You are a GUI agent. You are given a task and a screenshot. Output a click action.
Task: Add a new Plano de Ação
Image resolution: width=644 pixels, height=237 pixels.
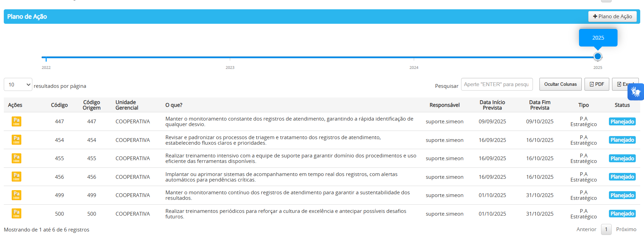coord(612,17)
